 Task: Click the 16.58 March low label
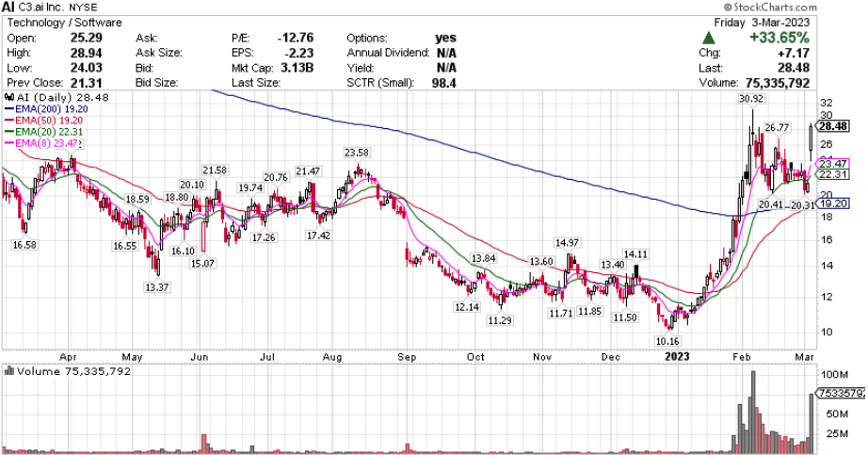click(24, 244)
